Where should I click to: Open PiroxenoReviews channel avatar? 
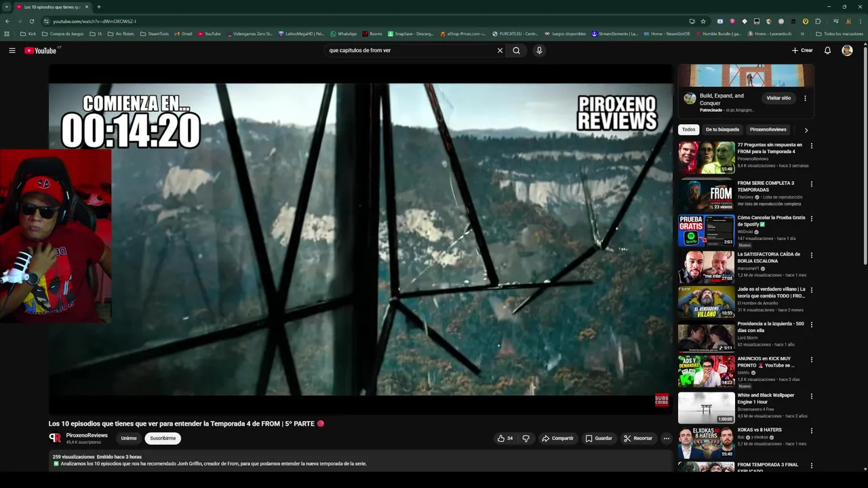(x=55, y=438)
